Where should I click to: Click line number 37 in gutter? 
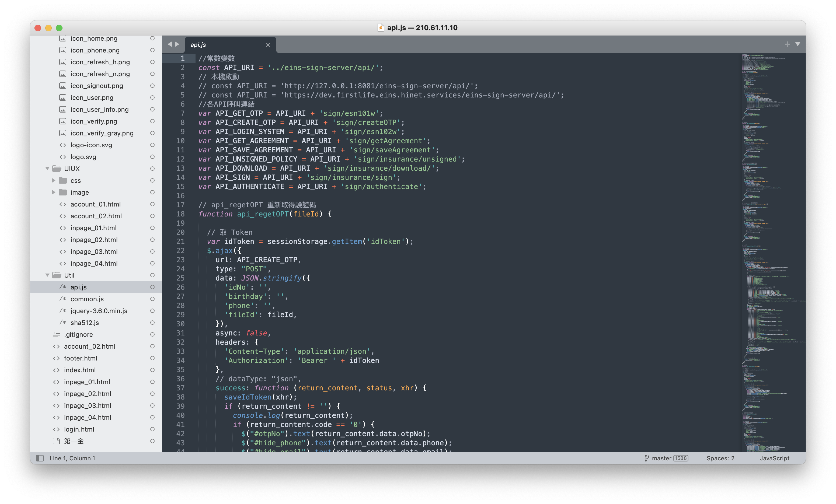[180, 388]
